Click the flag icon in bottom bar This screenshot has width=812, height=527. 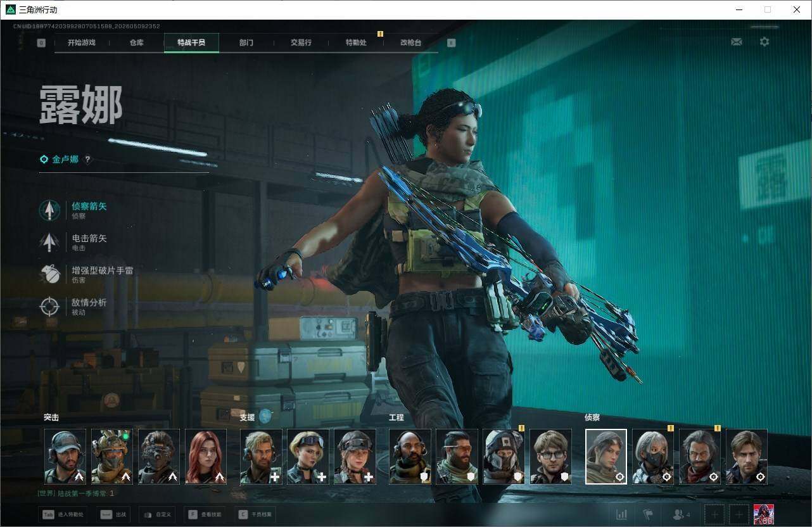(x=648, y=514)
